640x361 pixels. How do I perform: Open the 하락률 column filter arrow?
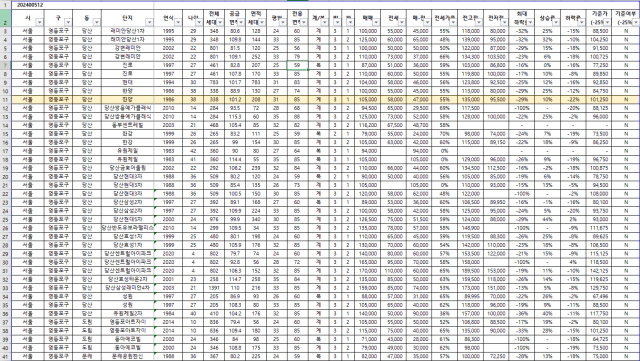(582, 22)
